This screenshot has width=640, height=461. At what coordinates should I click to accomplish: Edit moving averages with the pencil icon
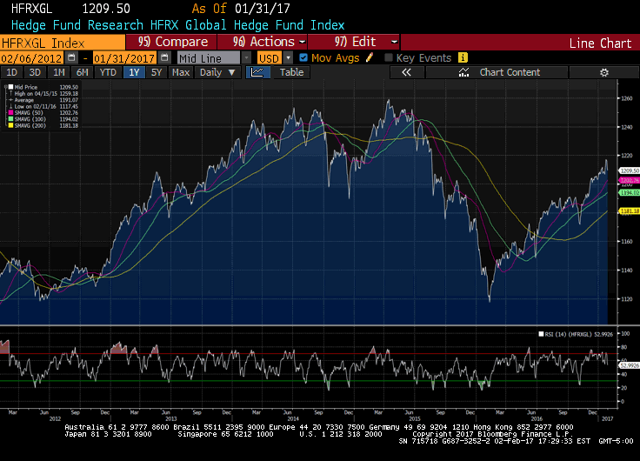(x=370, y=58)
